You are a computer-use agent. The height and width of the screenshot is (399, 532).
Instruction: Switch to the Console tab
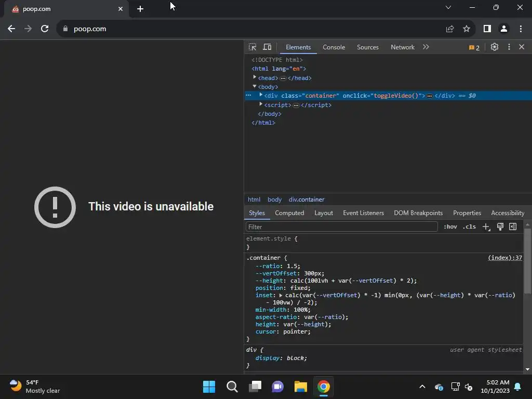click(334, 47)
